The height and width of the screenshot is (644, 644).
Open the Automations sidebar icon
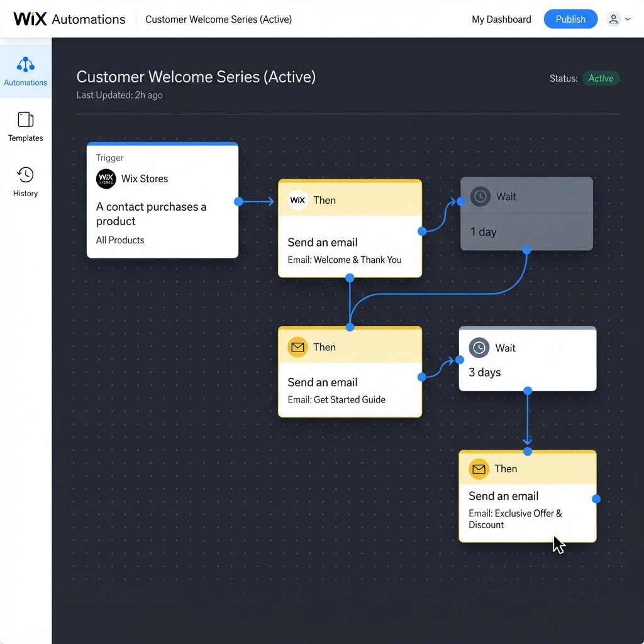tap(25, 65)
